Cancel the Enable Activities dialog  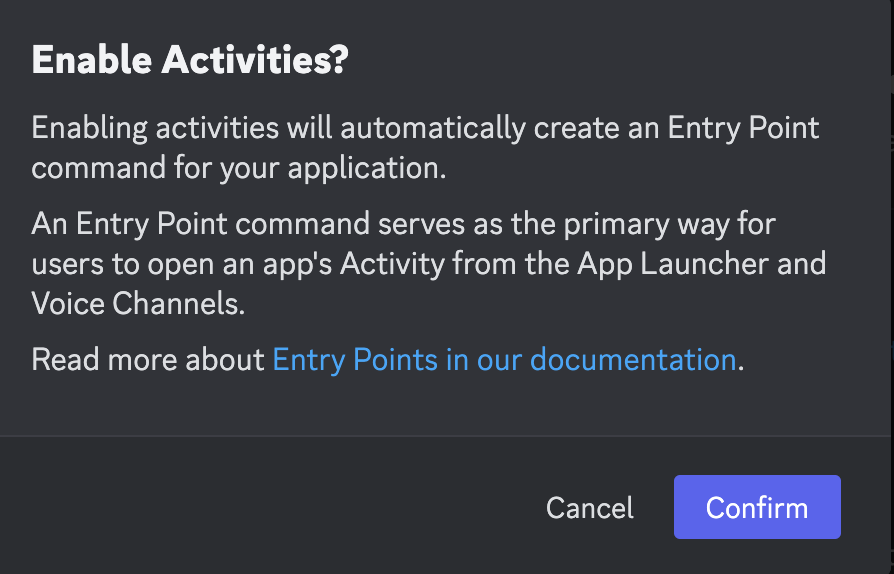(x=590, y=507)
